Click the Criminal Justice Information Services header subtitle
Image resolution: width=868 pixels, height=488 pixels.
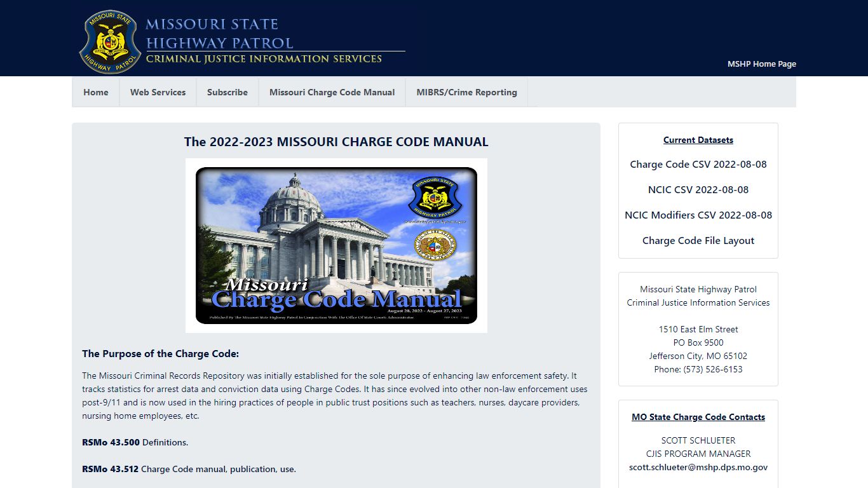[264, 58]
